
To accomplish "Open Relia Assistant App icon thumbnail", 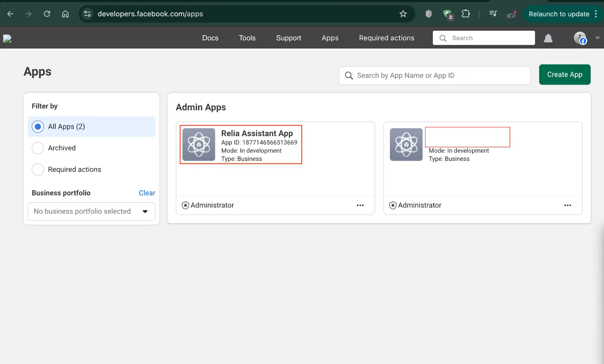I will [199, 144].
